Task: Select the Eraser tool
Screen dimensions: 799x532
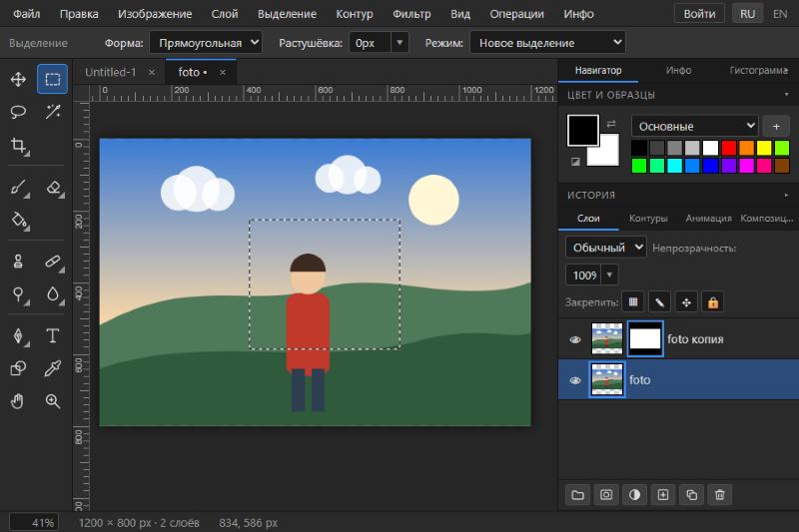Action: tap(53, 188)
